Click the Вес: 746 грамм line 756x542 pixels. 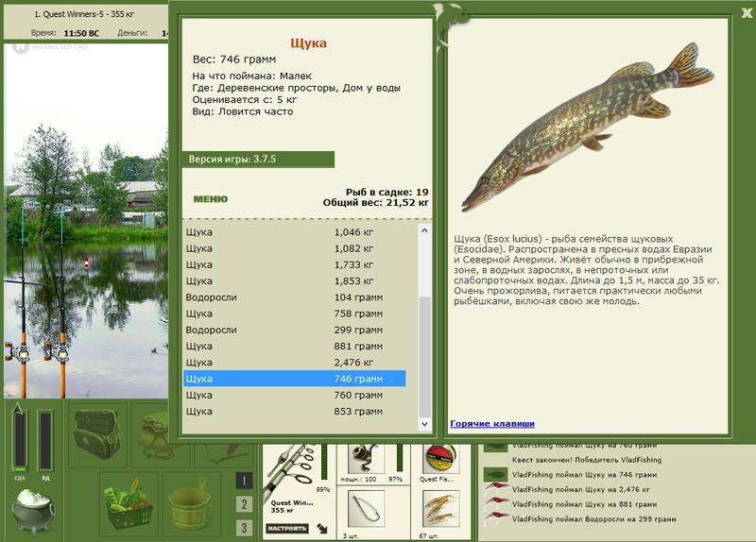point(234,59)
